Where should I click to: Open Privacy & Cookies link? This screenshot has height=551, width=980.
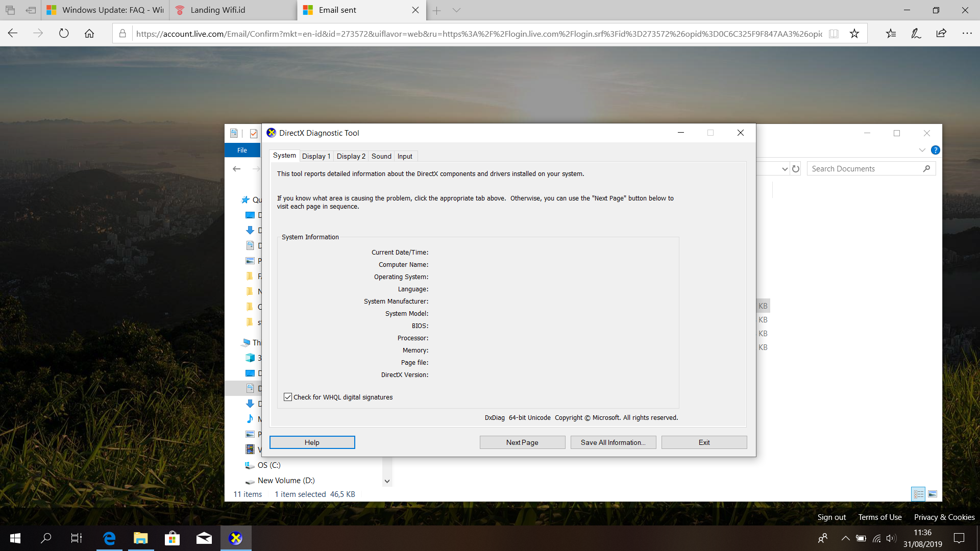click(944, 517)
